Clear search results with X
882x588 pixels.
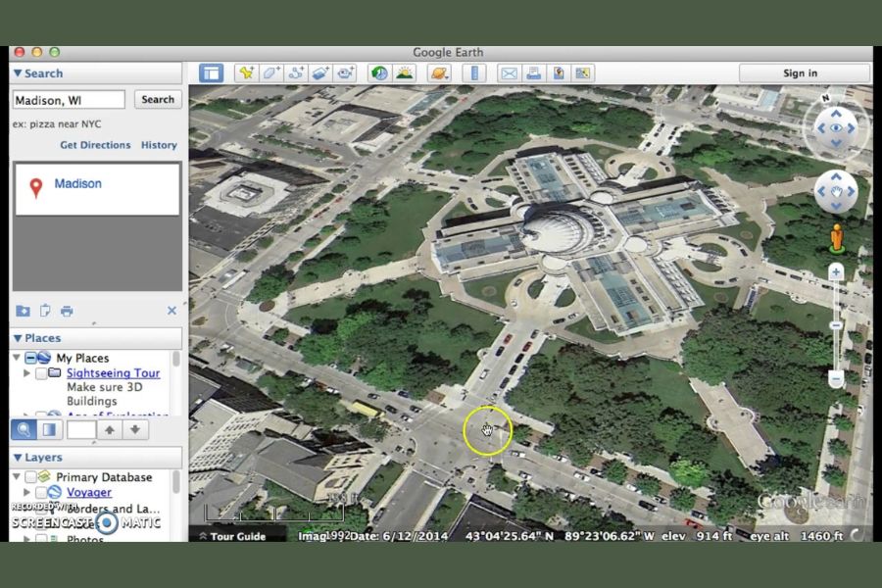pos(171,311)
